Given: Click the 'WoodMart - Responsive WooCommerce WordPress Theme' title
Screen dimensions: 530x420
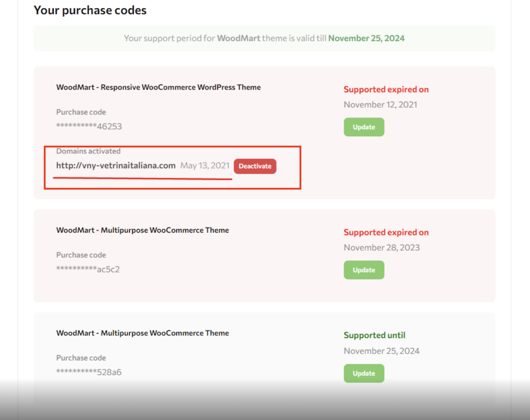Looking at the screenshot, I should click(x=159, y=87).
